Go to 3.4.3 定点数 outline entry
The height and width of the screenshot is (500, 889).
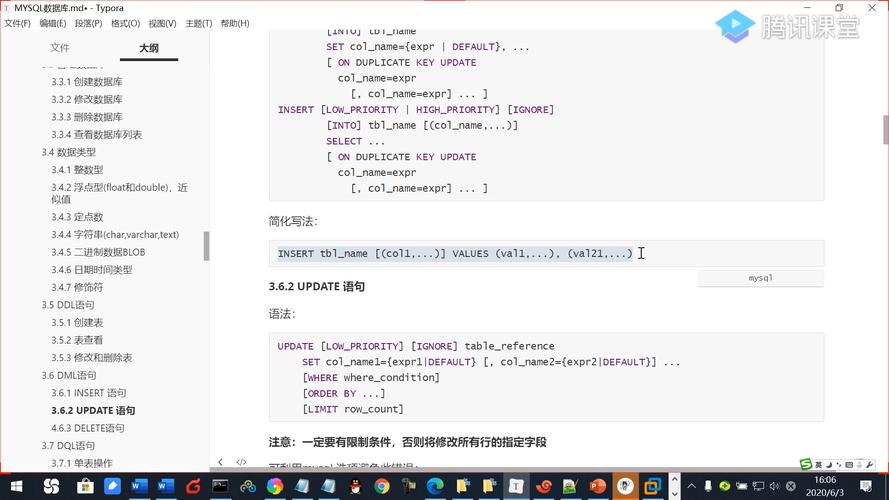pyautogui.click(x=77, y=217)
